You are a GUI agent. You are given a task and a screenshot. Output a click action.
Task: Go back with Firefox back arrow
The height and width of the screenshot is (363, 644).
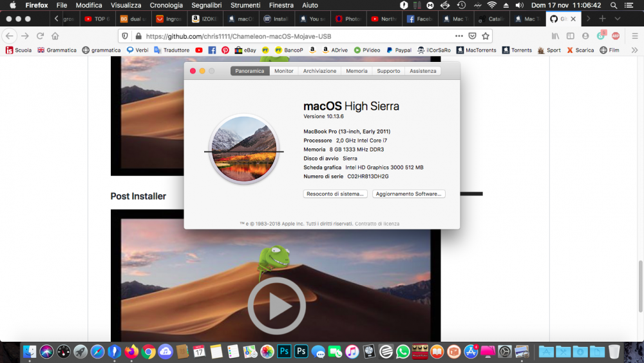[x=10, y=36]
